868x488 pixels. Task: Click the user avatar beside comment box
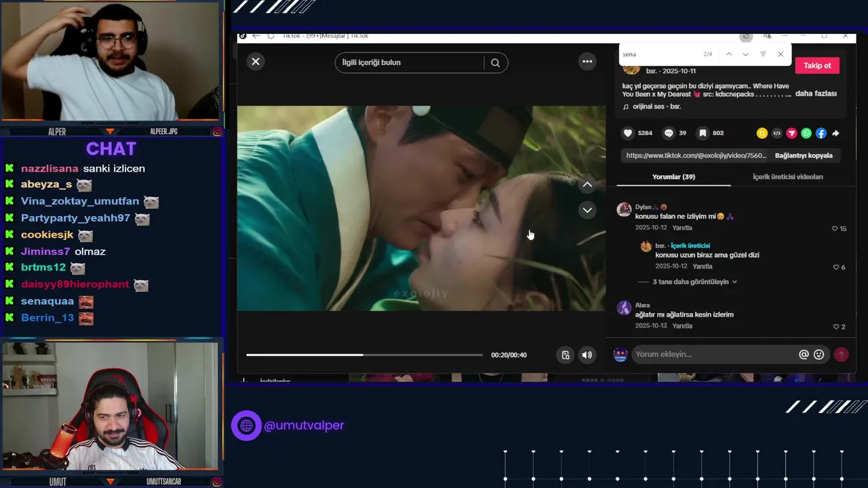pos(620,354)
